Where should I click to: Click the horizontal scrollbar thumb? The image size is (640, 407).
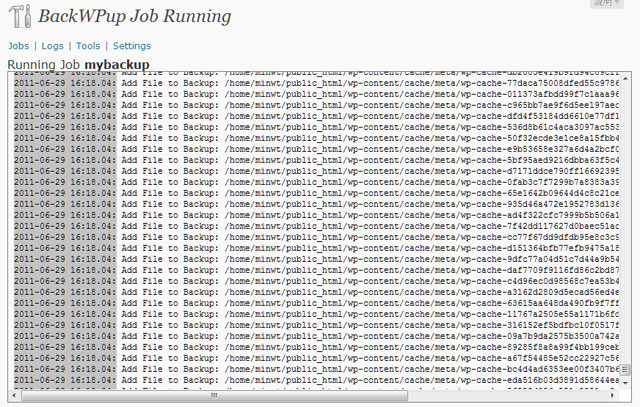point(214,395)
